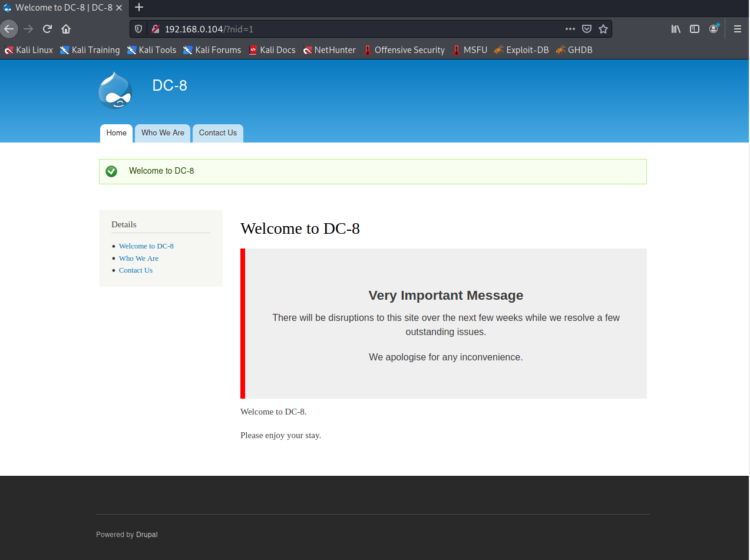This screenshot has width=750, height=560.
Task: Open Exploit-DB bookmark
Action: click(521, 50)
